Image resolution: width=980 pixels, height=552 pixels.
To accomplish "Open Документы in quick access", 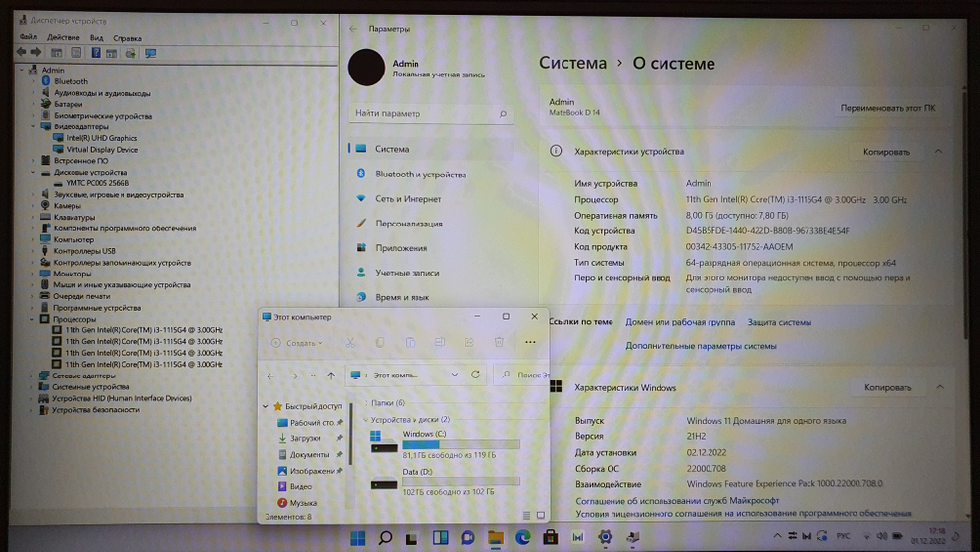I will pyautogui.click(x=309, y=455).
